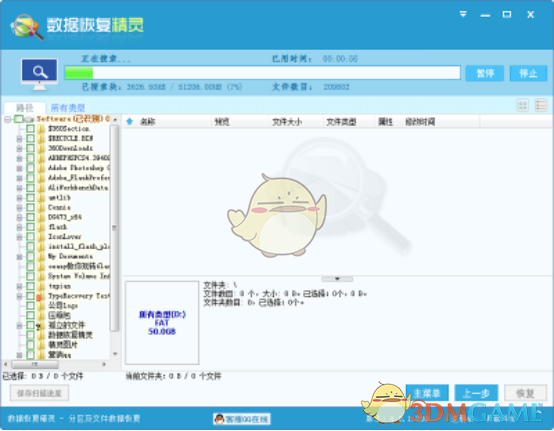Expand the 孤立的文件 tree node
This screenshot has height=431, width=554.
point(19,325)
